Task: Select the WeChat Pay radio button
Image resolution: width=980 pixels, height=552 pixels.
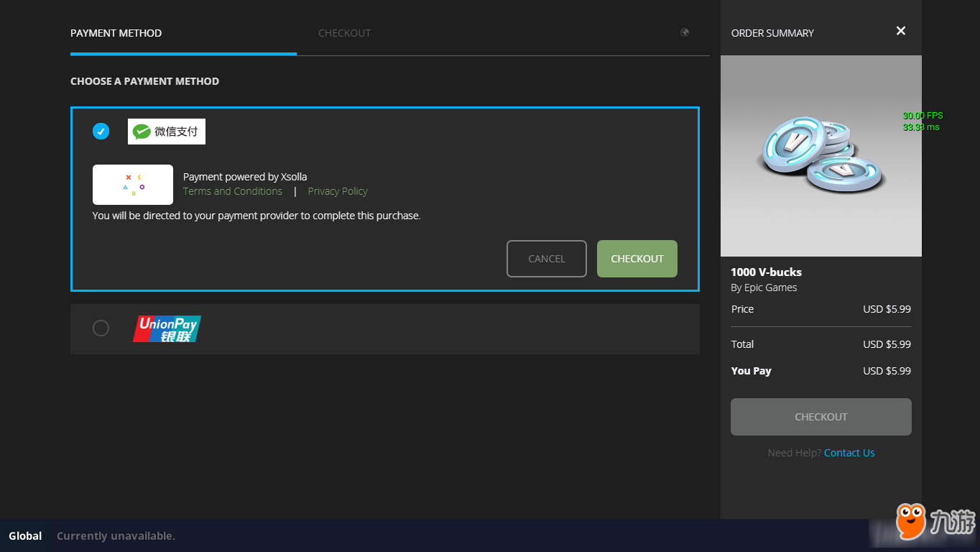Action: click(101, 132)
